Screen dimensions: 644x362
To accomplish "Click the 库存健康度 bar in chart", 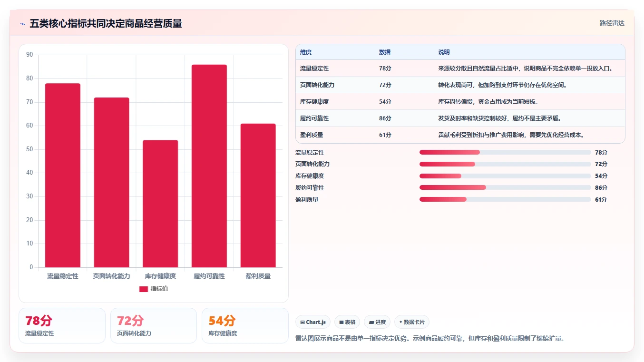I will click(x=160, y=204).
